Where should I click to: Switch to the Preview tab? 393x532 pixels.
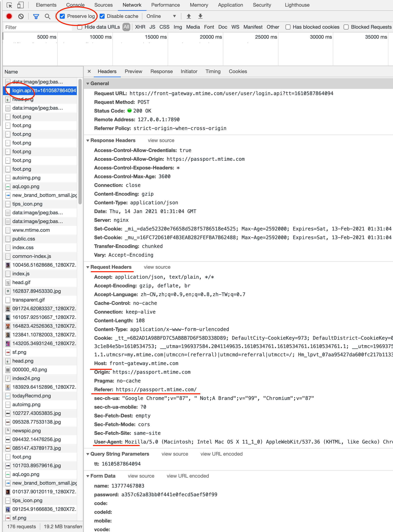[x=133, y=71]
